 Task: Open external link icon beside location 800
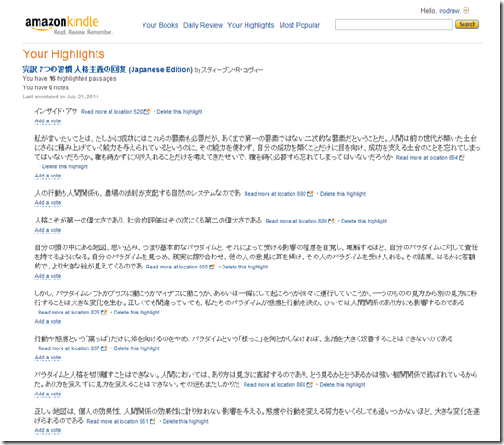pyautogui.click(x=212, y=267)
